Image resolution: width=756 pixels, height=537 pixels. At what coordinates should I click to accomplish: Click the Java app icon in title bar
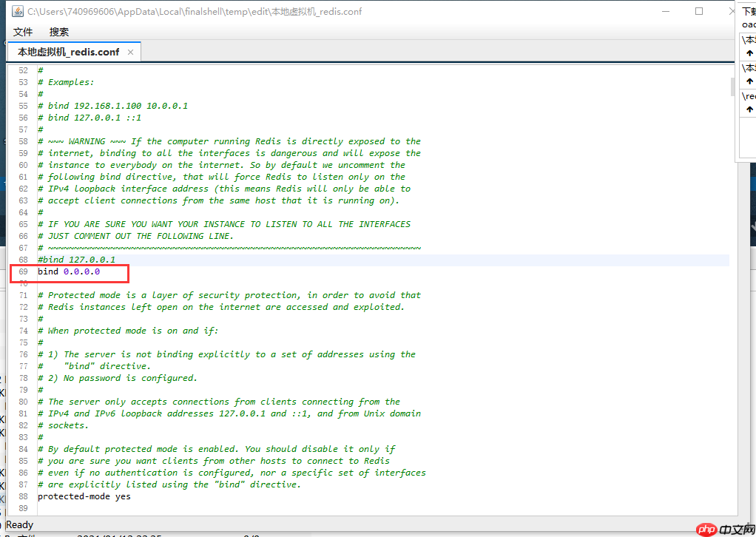[x=17, y=11]
